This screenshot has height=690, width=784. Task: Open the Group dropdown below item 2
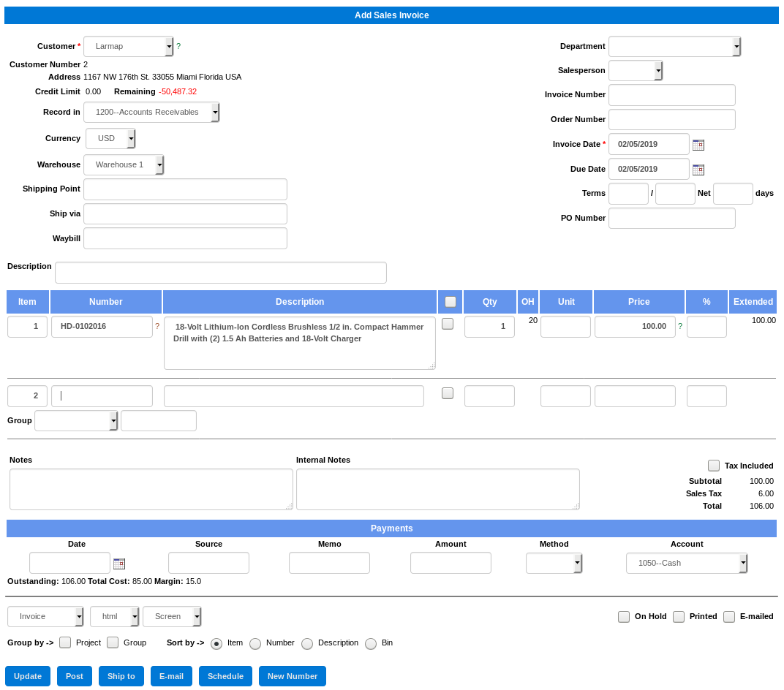click(x=76, y=421)
